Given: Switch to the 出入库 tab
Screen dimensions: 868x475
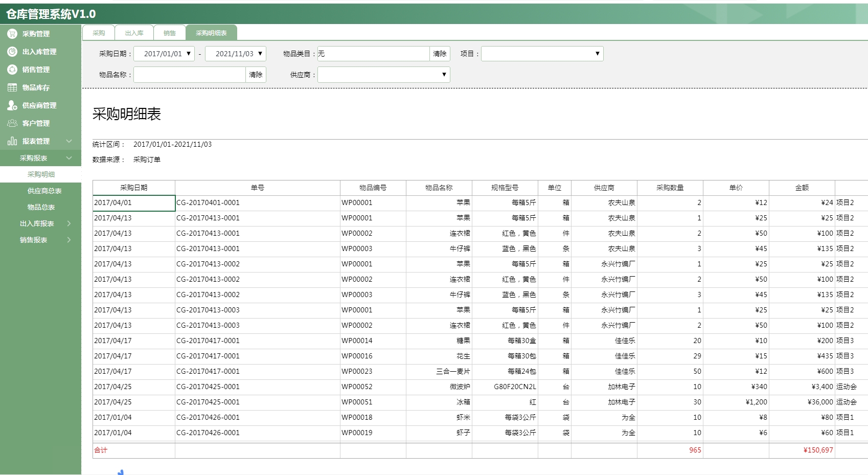Looking at the screenshot, I should (x=134, y=33).
